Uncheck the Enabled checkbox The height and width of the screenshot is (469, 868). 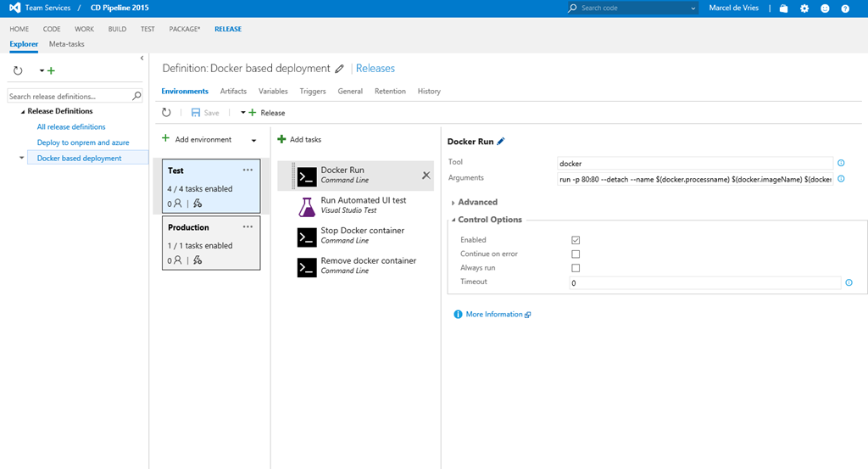(x=576, y=240)
